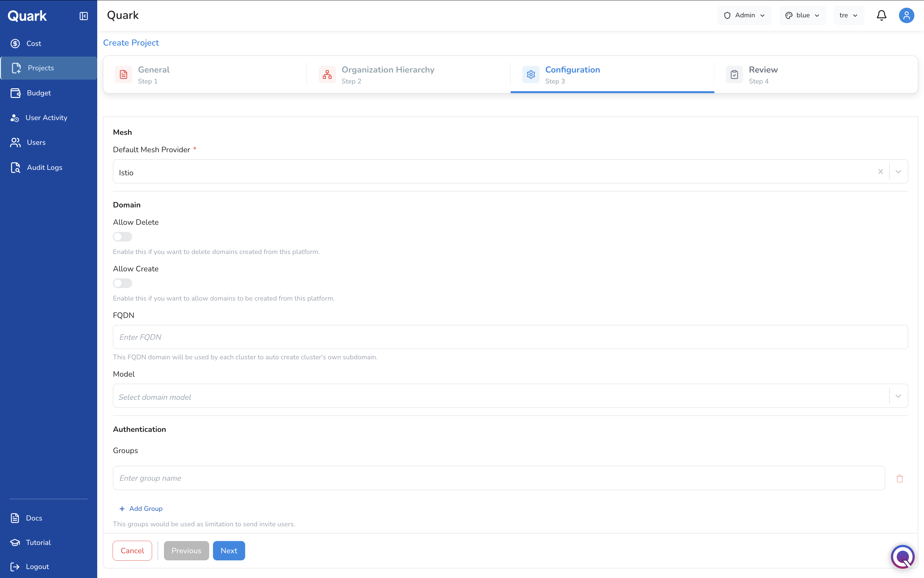Image resolution: width=924 pixels, height=578 pixels.
Task: Open the user profile avatar
Action: tap(906, 15)
